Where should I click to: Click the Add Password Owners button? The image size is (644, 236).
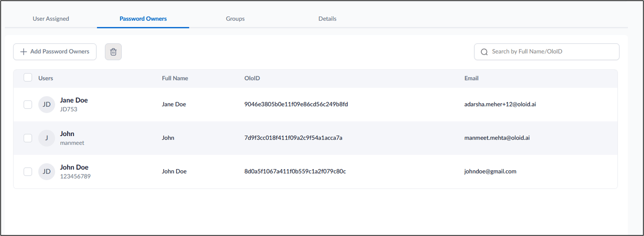[55, 52]
